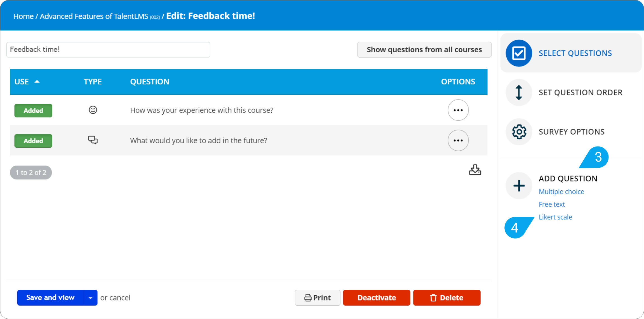Add a Likert scale question
Viewport: 644px width, 319px height.
[555, 217]
